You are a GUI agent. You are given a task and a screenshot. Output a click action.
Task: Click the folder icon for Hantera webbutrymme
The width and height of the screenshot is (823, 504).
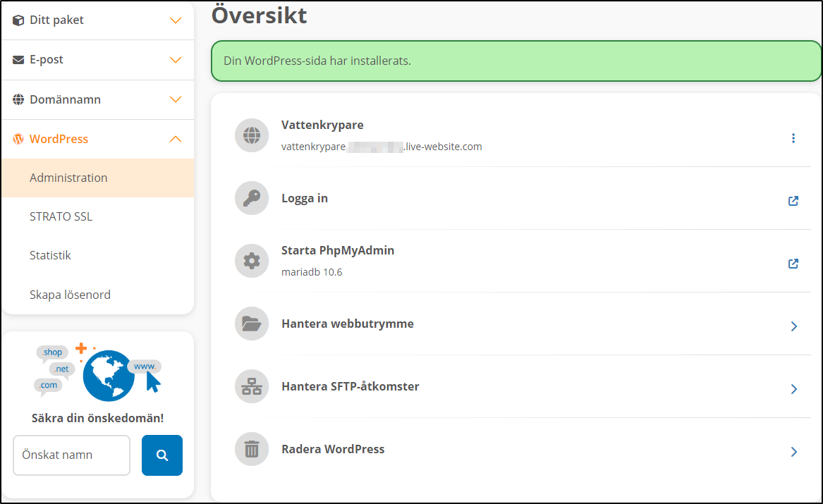point(252,324)
